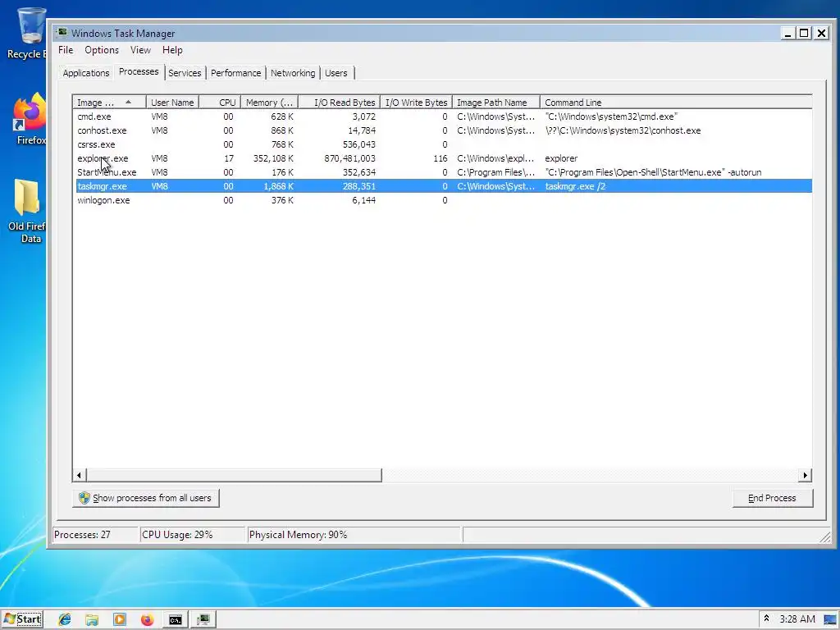Viewport: 840px width, 630px height.
Task: Click Show processes from all users
Action: click(146, 498)
